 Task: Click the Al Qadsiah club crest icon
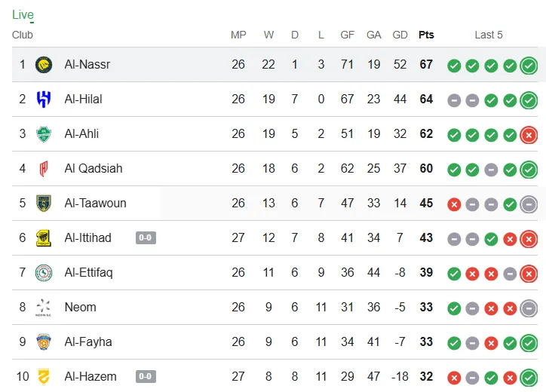[x=44, y=169]
